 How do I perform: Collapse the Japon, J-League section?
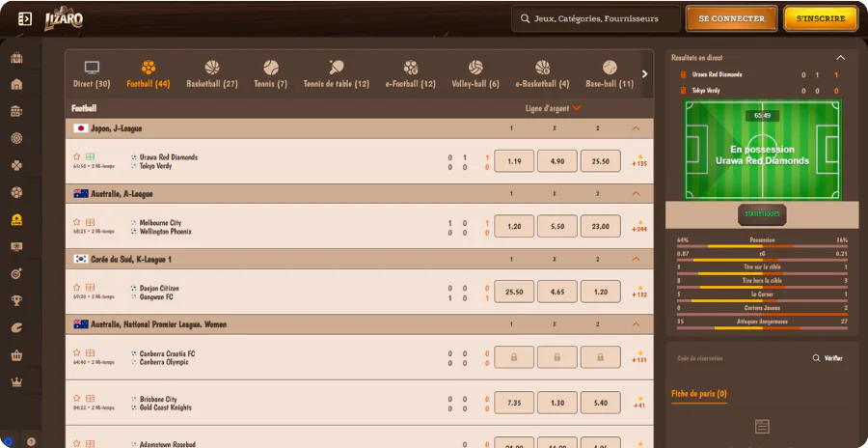(x=636, y=128)
